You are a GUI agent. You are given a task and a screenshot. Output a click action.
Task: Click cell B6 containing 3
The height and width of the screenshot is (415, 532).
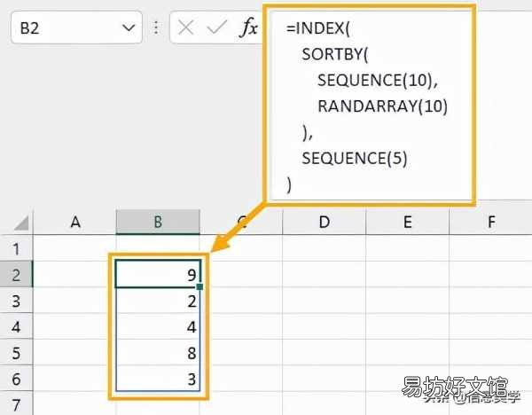[158, 379]
